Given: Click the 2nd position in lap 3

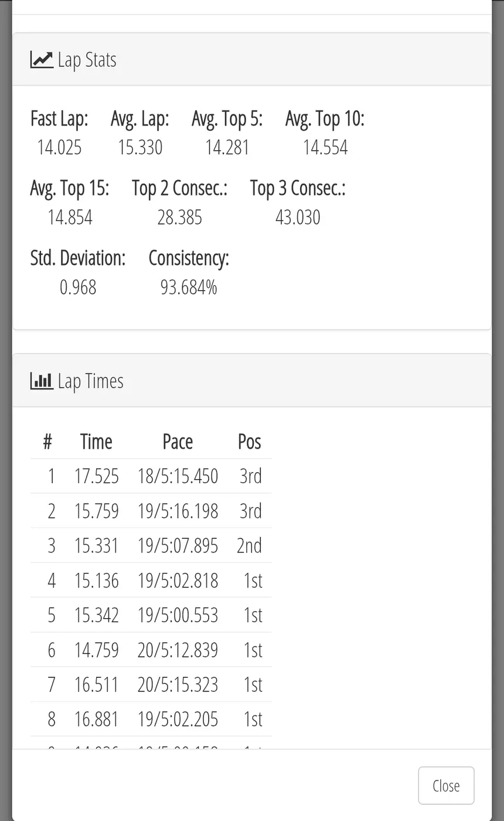Looking at the screenshot, I should pyautogui.click(x=249, y=546).
